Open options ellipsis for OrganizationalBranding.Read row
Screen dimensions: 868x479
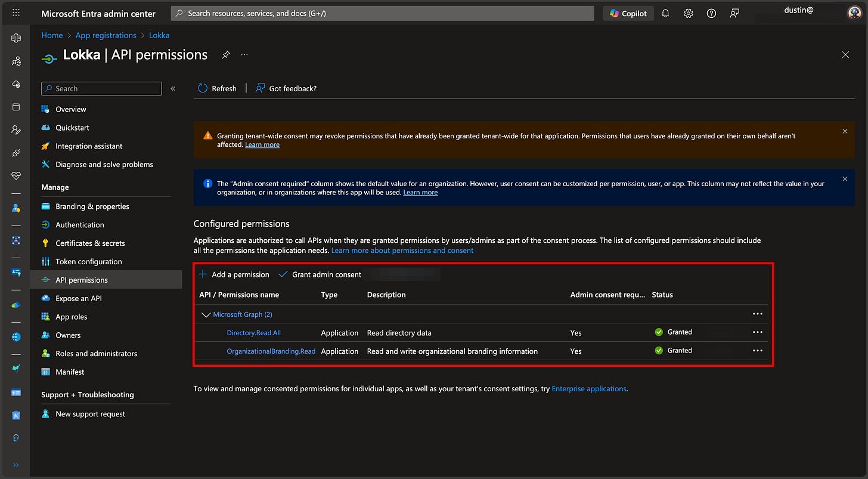(x=758, y=351)
